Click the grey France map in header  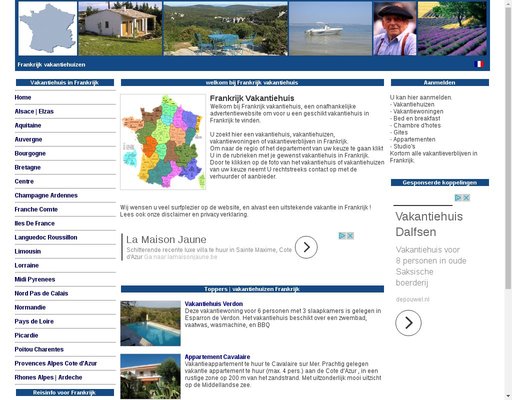tap(48, 29)
